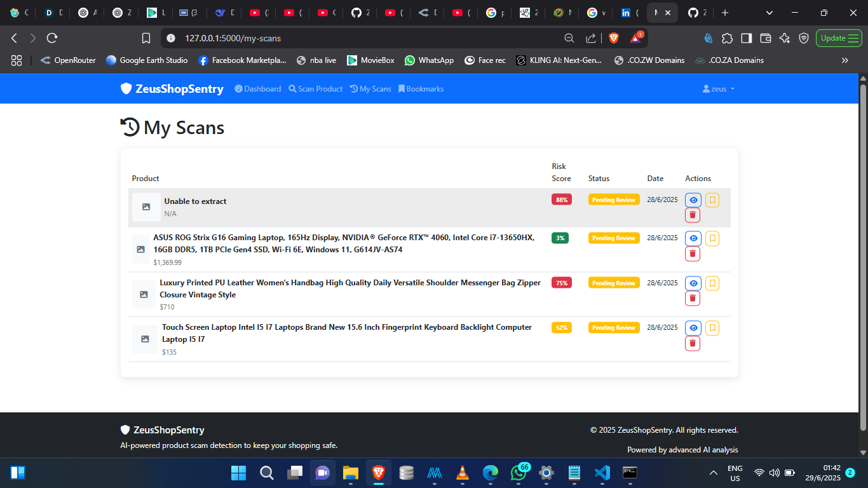Delete the 'Unable to extract' scan
Viewport: 868px width, 488px height.
693,215
